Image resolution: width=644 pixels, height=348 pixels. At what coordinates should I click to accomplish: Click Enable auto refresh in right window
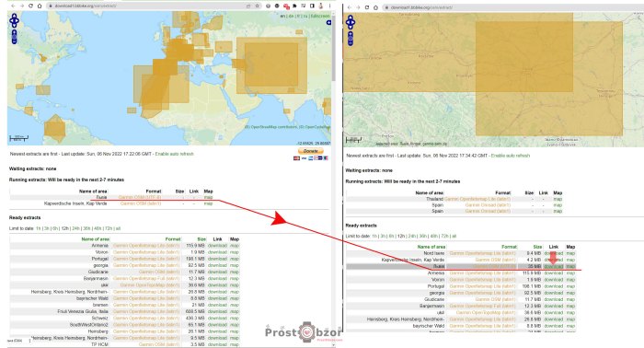point(511,156)
